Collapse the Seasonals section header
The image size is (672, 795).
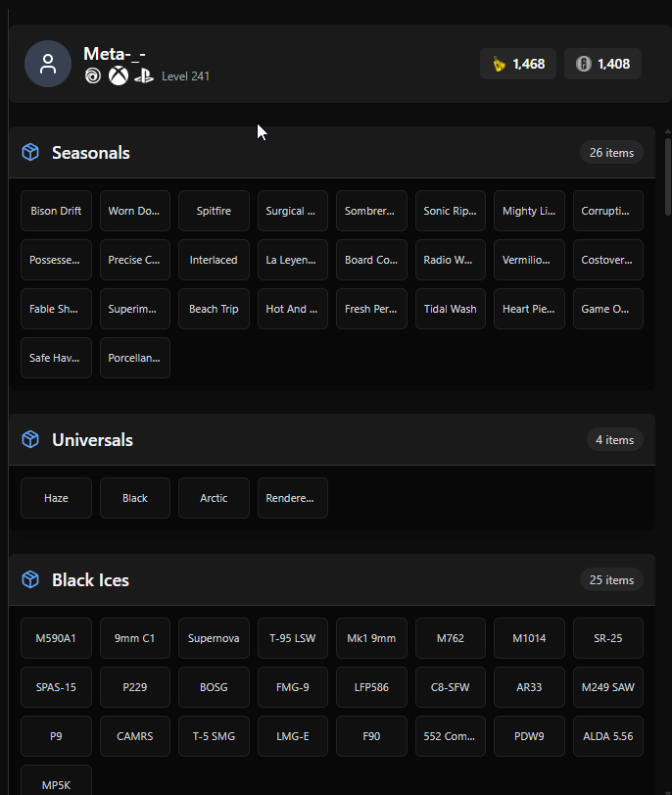332,153
